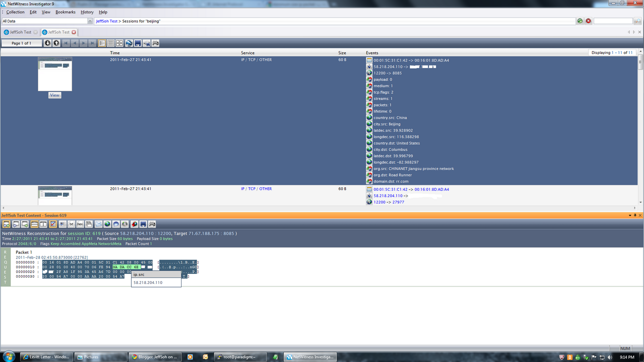View content as mail with envelope icon
Screen dimensions: 644x362
pos(99,224)
